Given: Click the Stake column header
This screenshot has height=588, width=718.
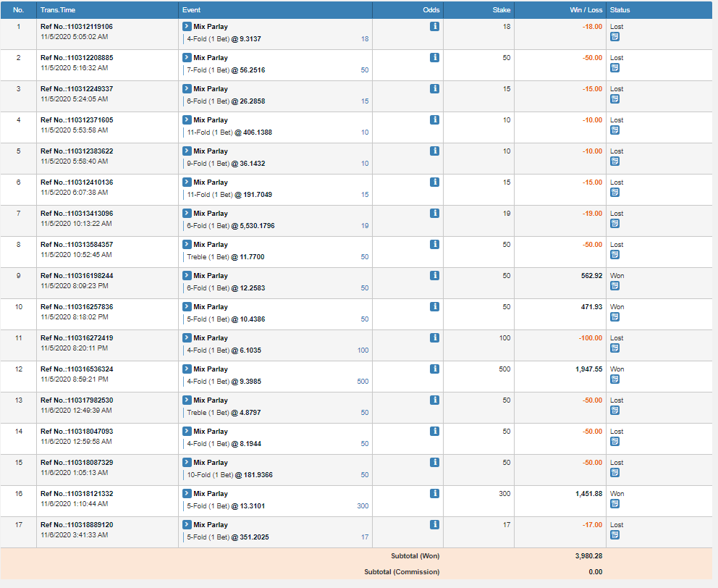Looking at the screenshot, I should point(478,10).
